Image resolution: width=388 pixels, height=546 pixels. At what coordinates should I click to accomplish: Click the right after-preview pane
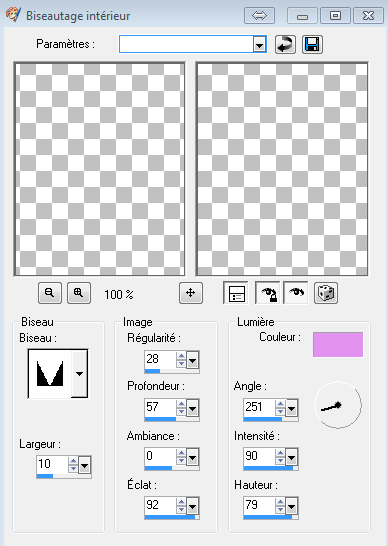282,169
